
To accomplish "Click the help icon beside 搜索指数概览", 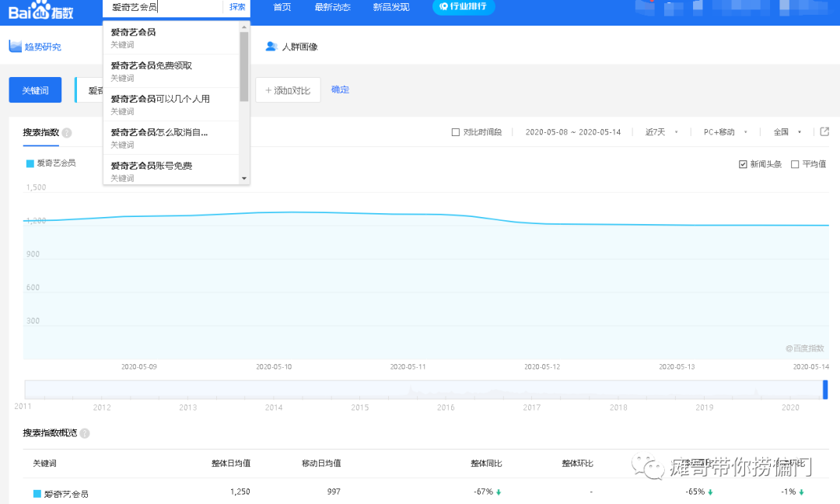I will tap(85, 433).
